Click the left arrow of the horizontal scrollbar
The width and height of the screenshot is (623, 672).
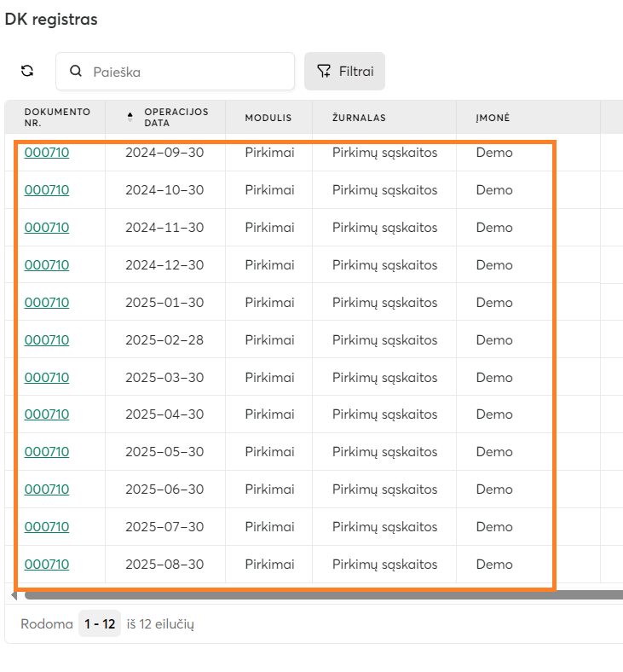pyautogui.click(x=13, y=595)
